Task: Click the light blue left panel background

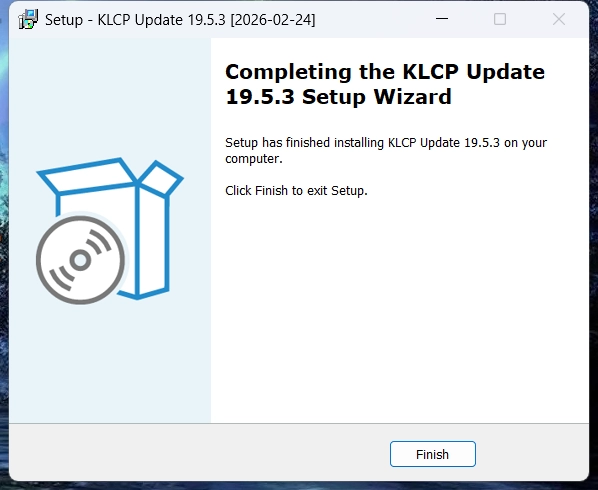Action: click(x=110, y=362)
